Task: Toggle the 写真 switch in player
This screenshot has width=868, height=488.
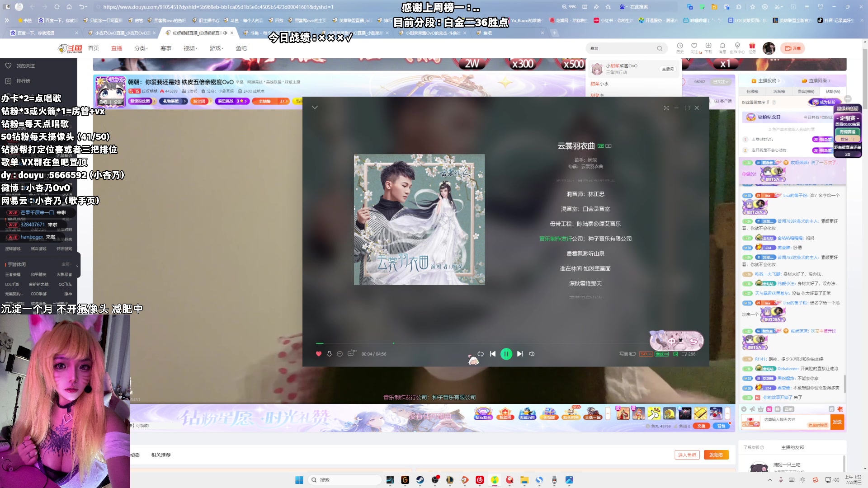Action: pos(627,354)
